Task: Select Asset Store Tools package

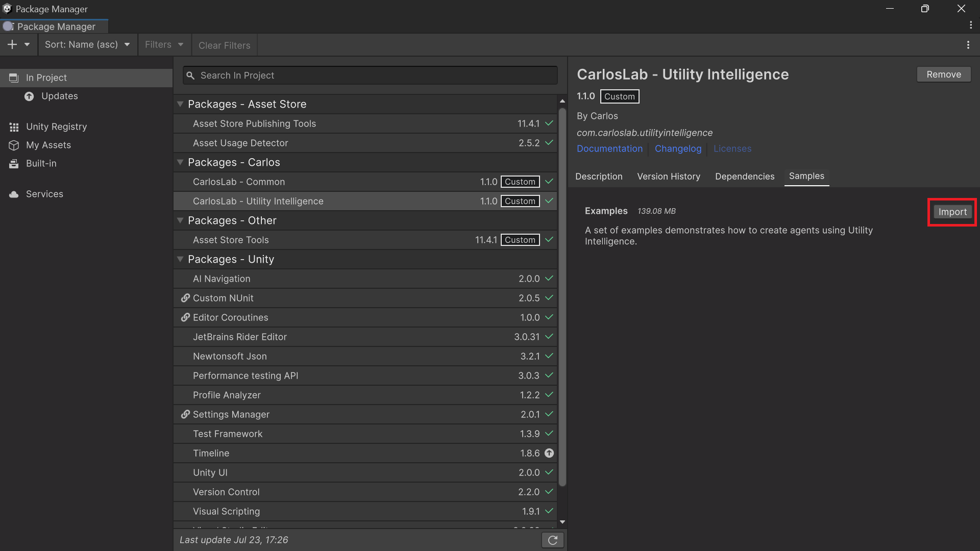Action: 365,240
